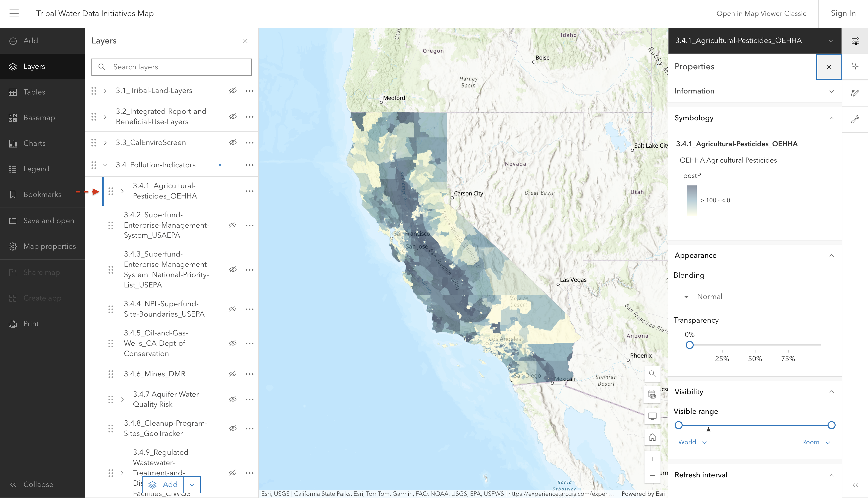Show the 3.4.5_Oil-and-Gas-Wells layer
868x498 pixels.
pyautogui.click(x=233, y=343)
